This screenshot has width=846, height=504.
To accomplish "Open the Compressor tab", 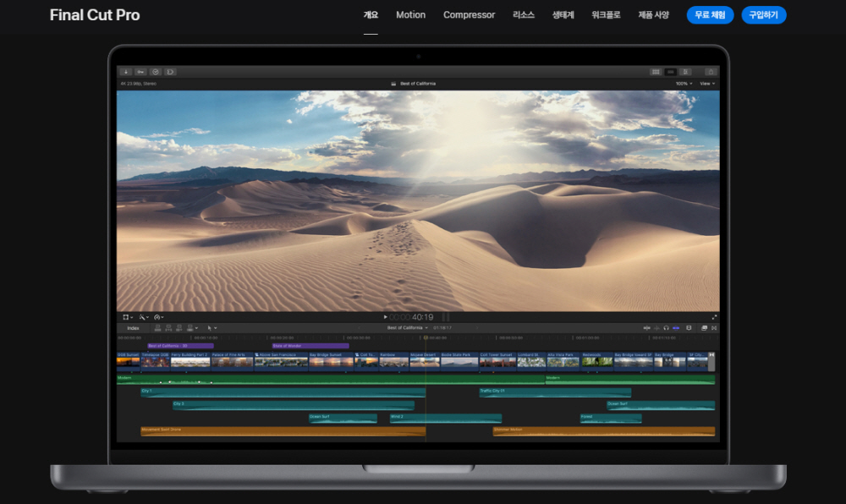I will tap(469, 15).
